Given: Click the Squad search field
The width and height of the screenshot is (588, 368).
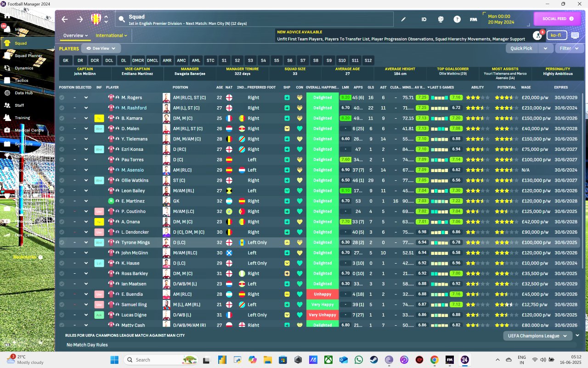Looking at the screenshot, I should click(x=254, y=19).
